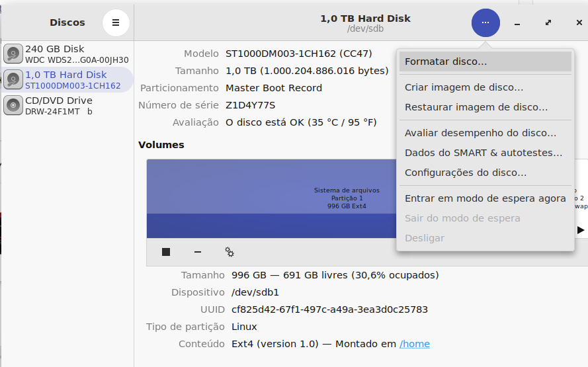Unmount partition with the stop square icon
588x367 pixels.
tap(166, 252)
